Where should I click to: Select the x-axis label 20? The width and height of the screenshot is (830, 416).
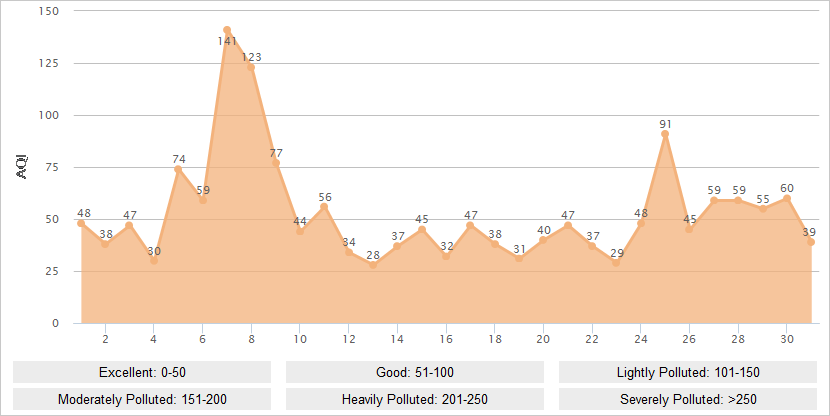tap(544, 339)
